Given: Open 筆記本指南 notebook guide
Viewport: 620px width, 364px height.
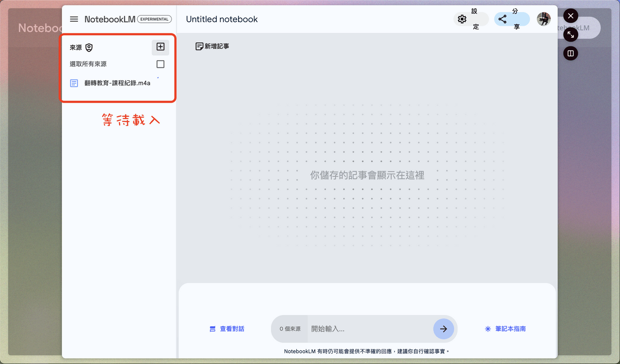Looking at the screenshot, I should click(505, 329).
